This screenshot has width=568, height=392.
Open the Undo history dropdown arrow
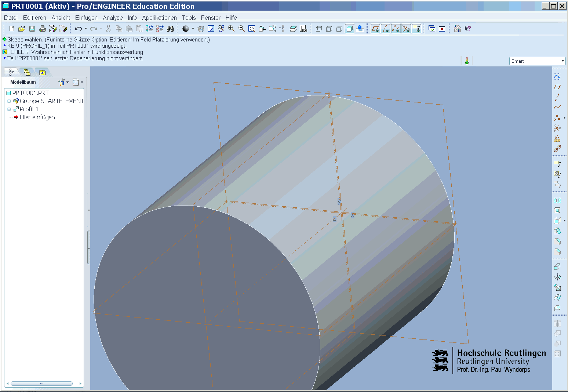pyautogui.click(x=86, y=29)
